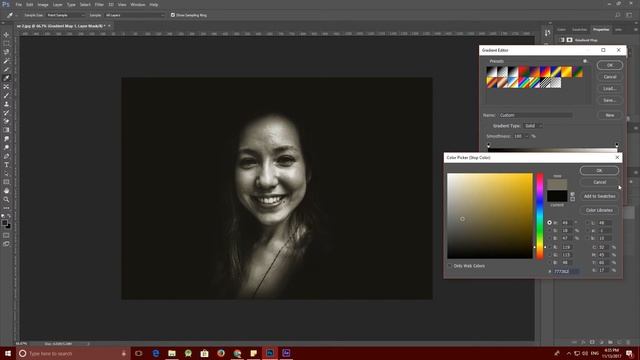
Task: Select the Crop tool in toolbar
Action: pos(6,69)
